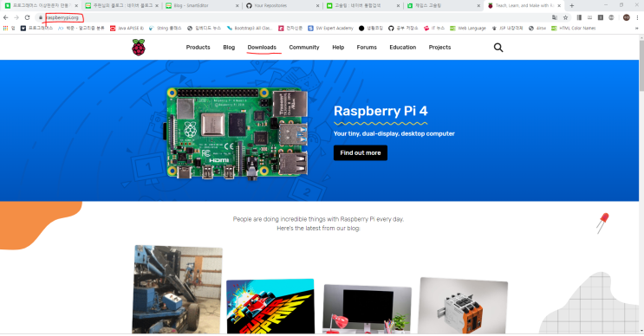644x336 pixels.
Task: Open the Super Sprint blog thumbnail
Action: [270, 306]
